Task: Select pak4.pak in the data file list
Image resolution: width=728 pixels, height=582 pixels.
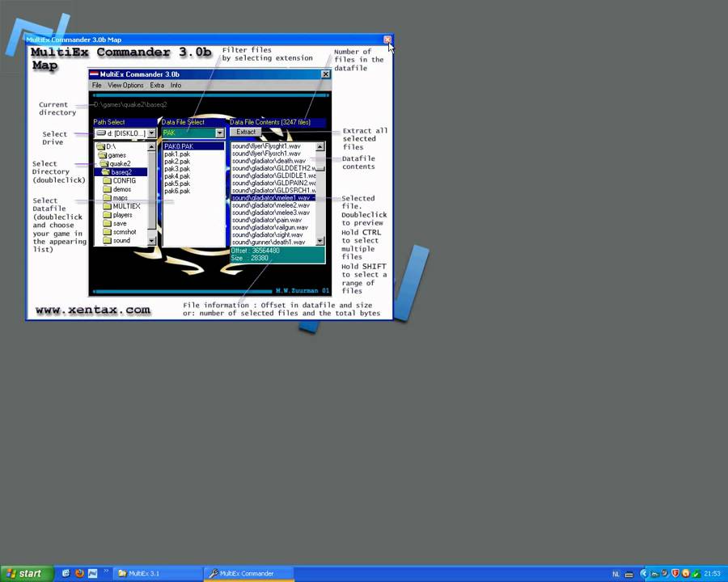Action: pos(177,176)
